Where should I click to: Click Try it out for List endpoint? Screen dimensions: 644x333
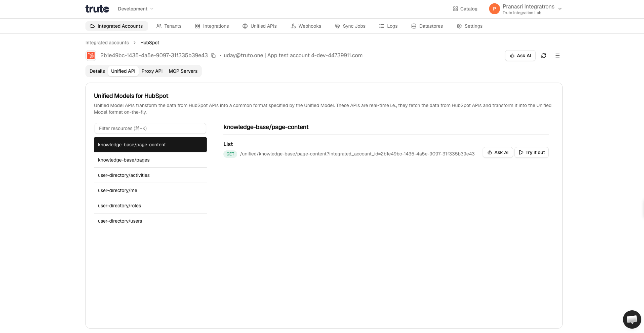coord(532,152)
